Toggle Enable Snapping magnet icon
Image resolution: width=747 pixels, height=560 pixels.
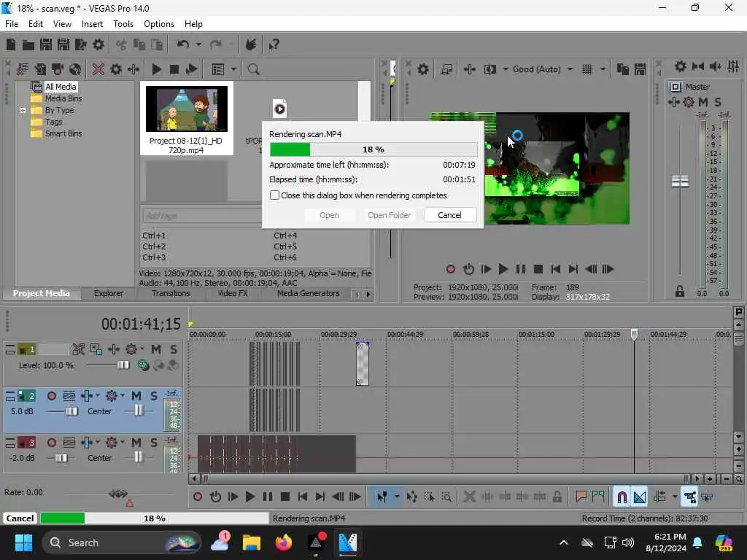coord(622,497)
